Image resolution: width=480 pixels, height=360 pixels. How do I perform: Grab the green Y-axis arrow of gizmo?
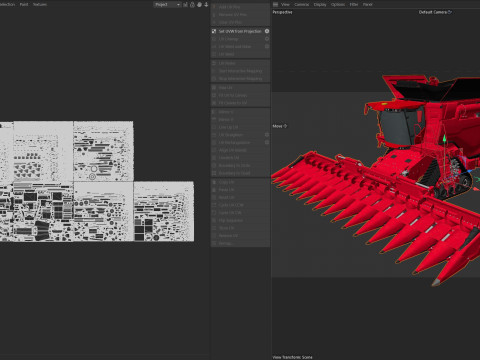tap(444, 138)
